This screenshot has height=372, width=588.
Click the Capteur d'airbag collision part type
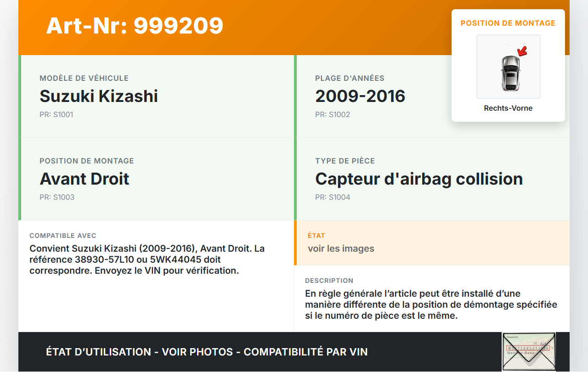(x=419, y=179)
